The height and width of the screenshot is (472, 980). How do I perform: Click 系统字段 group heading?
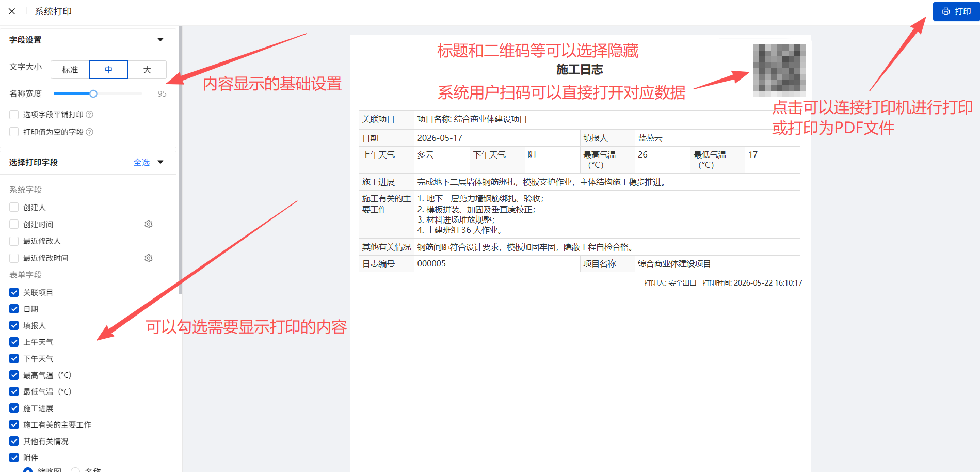tap(25, 190)
